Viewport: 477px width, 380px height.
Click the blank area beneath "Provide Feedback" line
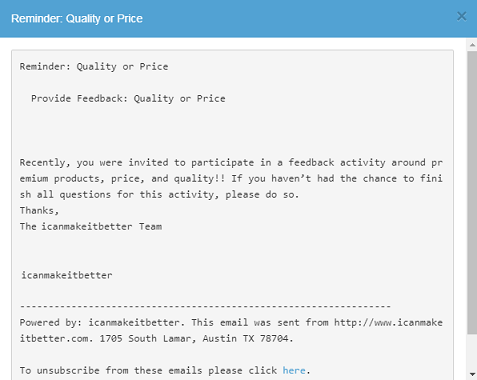click(x=230, y=130)
